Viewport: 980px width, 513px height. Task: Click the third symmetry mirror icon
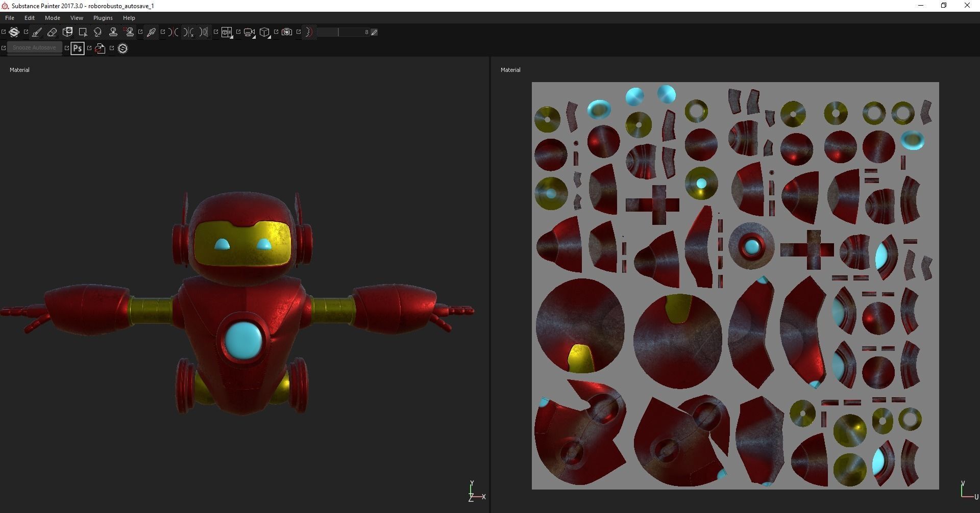(x=204, y=32)
